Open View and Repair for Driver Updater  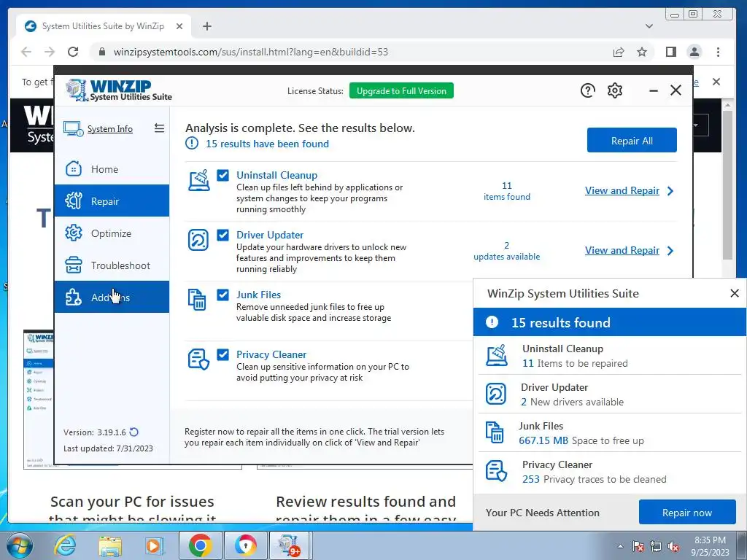622,251
